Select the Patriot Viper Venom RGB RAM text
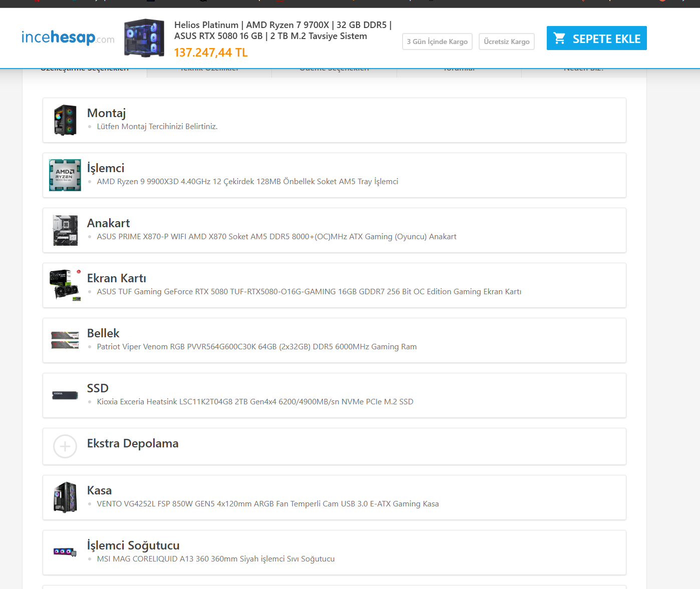Image resolution: width=700 pixels, height=589 pixels. pos(257,347)
